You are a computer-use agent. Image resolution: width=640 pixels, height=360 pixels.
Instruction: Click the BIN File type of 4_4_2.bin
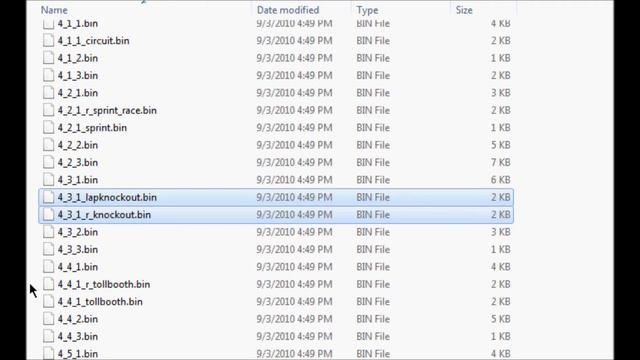click(x=373, y=319)
